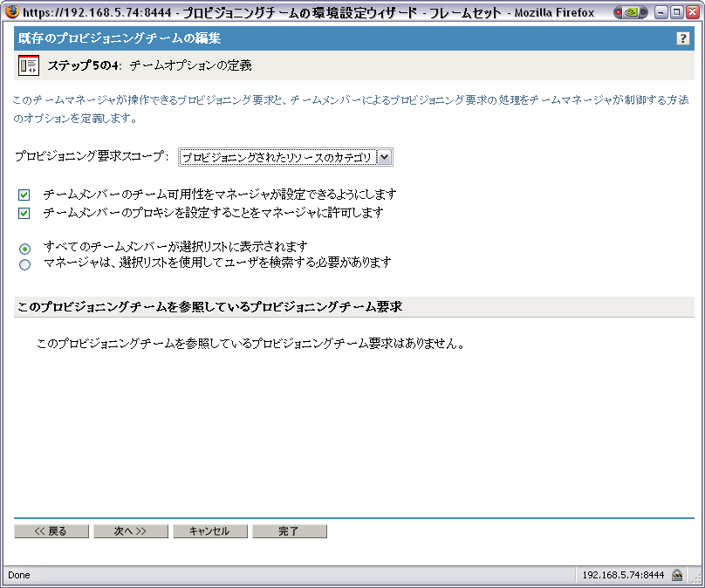Click the 次へ >> button
Image resolution: width=705 pixels, height=588 pixels.
point(131,531)
